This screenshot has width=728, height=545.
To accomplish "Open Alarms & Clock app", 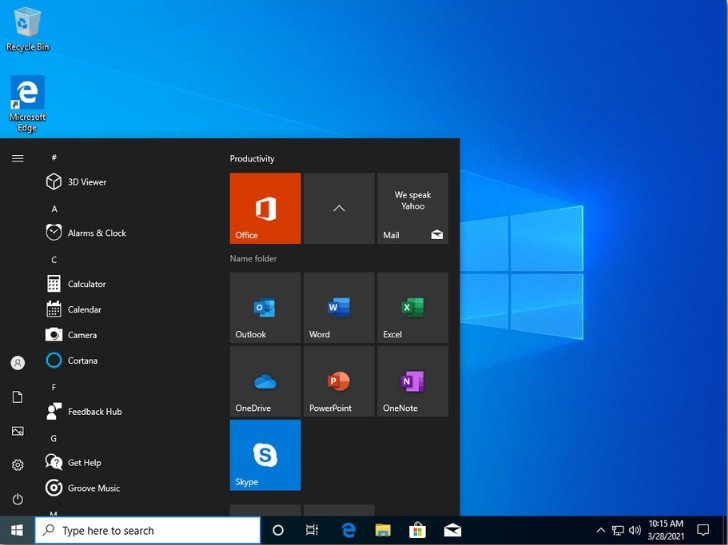I will pos(97,233).
